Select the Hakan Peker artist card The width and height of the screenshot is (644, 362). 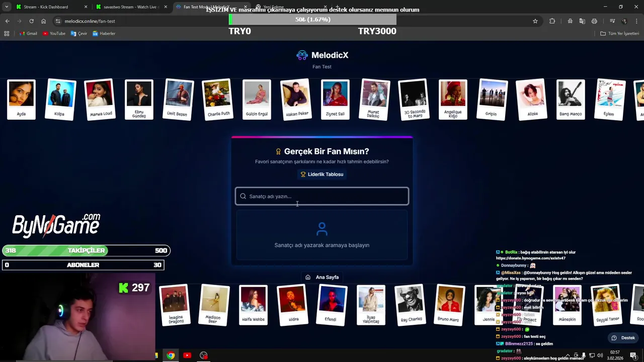(x=296, y=100)
